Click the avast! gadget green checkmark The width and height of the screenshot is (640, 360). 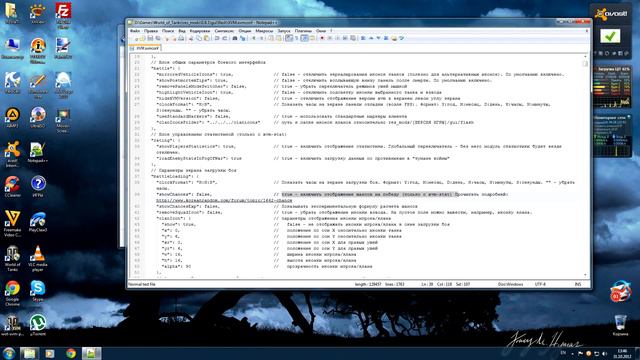[610, 36]
